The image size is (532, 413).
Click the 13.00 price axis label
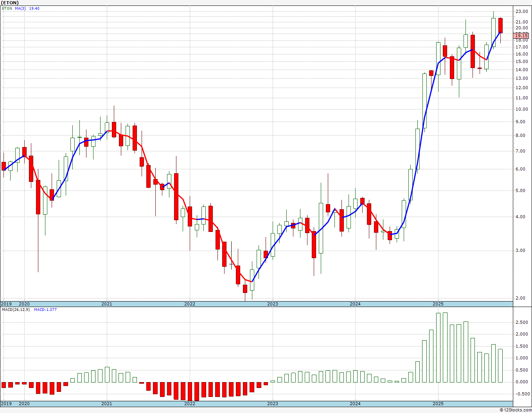(522, 78)
